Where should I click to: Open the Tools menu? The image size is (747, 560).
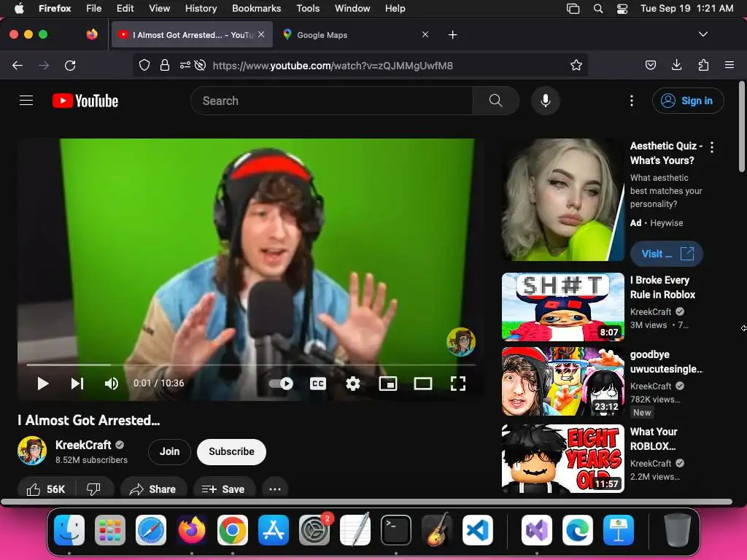click(308, 8)
